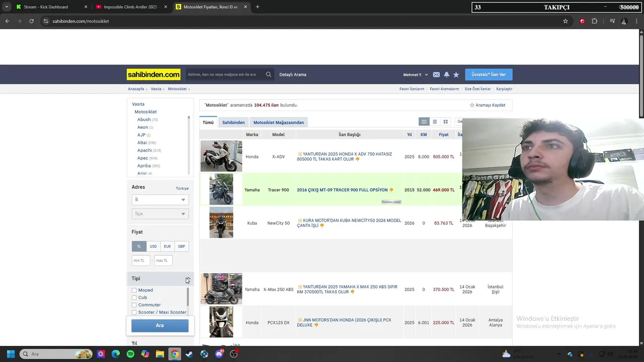Reload the page with refresh icon

pos(31,21)
